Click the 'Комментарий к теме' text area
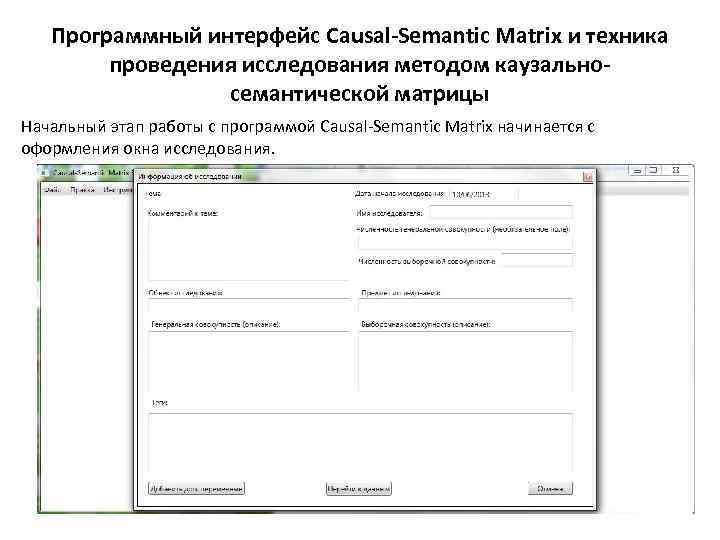Screen dimensions: 720x540 (248, 250)
